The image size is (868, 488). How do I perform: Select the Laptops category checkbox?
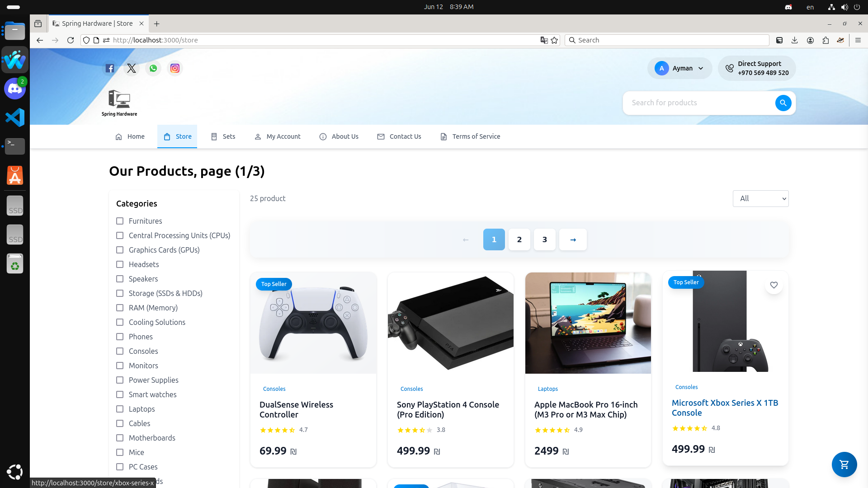[x=120, y=409]
